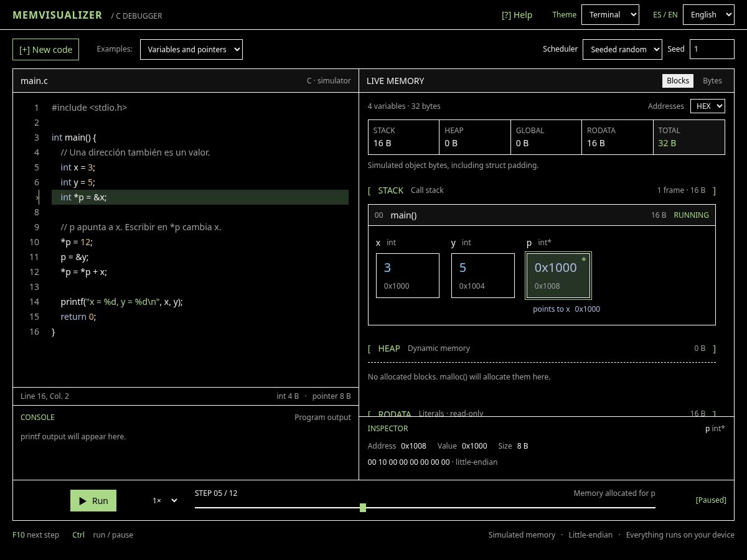
Task: Click the STACK summary cell
Action: (404, 137)
